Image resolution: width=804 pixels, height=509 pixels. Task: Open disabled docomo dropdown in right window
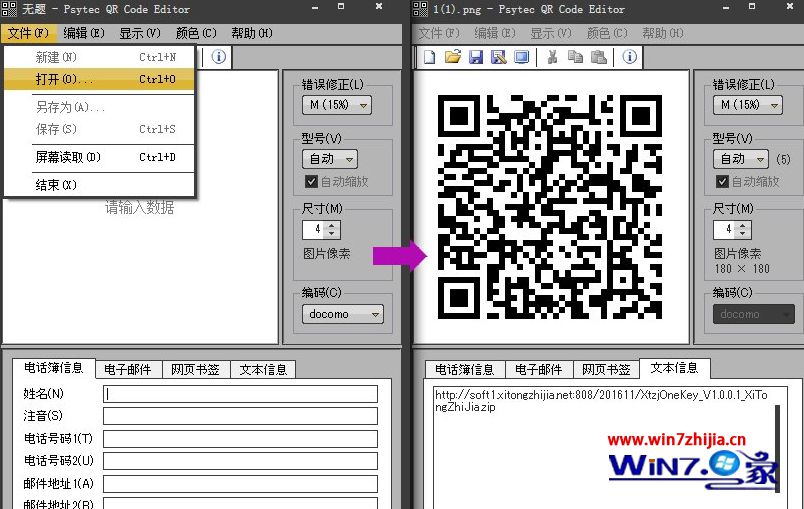pyautogui.click(x=754, y=314)
